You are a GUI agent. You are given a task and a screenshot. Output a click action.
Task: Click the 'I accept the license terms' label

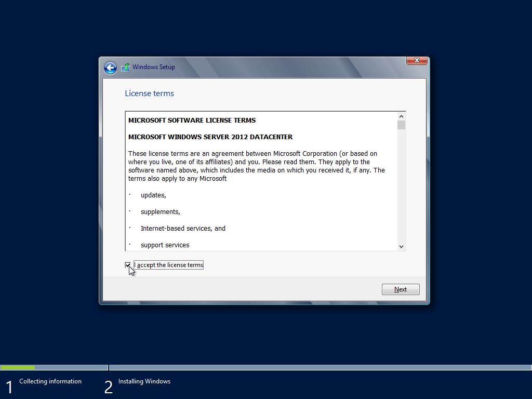point(169,265)
